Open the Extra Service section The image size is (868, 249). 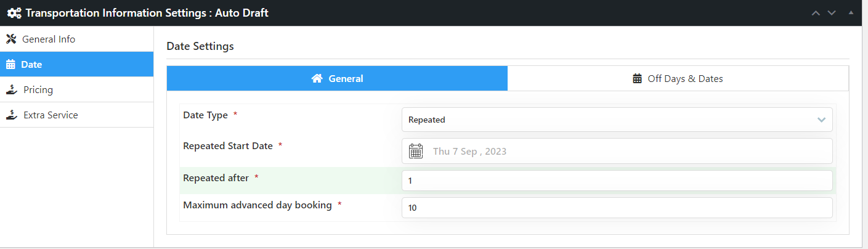pyautogui.click(x=51, y=115)
